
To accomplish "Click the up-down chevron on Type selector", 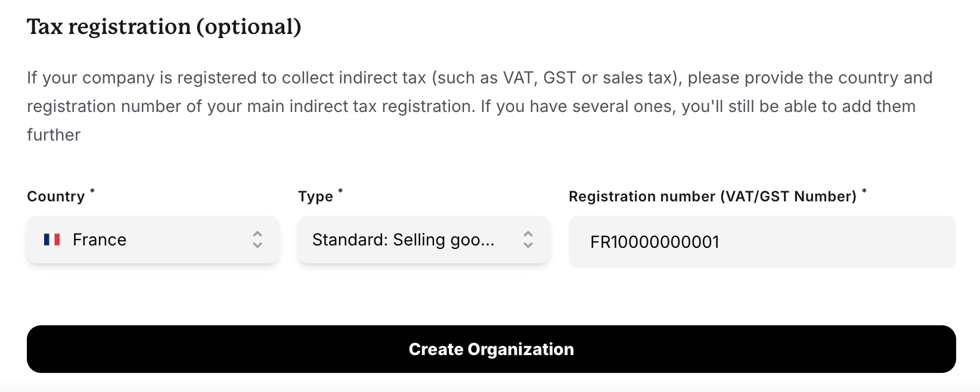I will (528, 239).
